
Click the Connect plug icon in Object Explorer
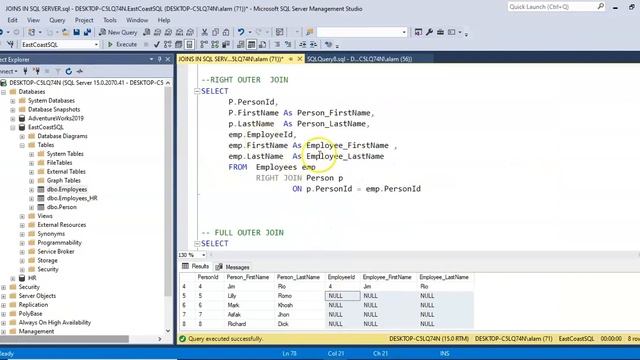pyautogui.click(x=25, y=71)
